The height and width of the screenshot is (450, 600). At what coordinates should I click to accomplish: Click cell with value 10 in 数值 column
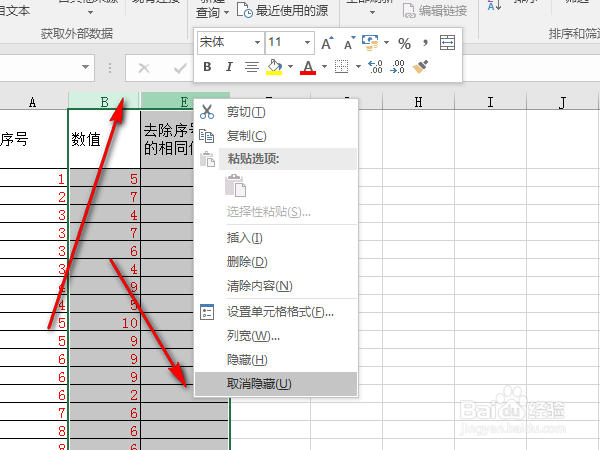point(104,323)
